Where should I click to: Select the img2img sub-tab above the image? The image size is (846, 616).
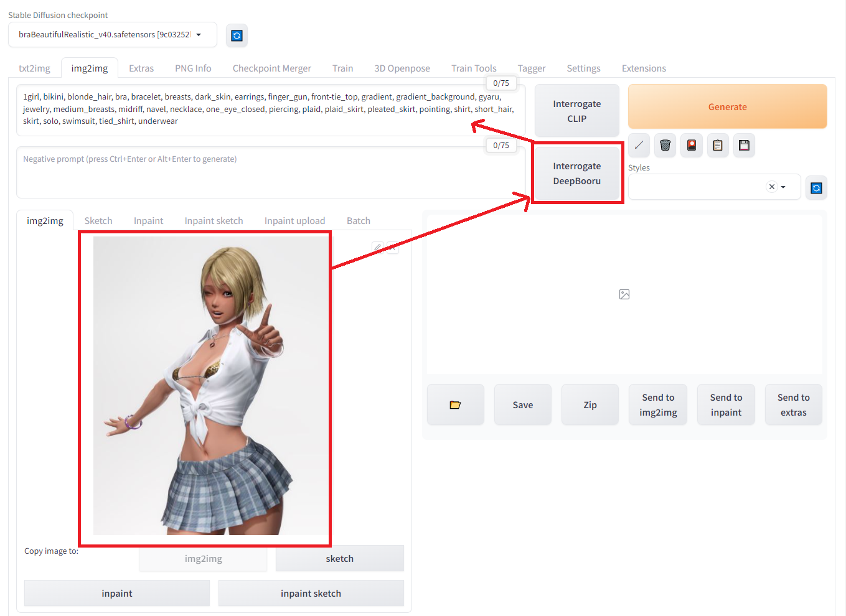pos(45,221)
